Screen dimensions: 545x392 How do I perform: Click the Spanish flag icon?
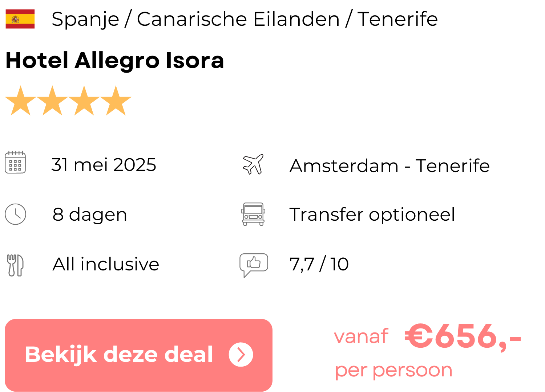[20, 19]
